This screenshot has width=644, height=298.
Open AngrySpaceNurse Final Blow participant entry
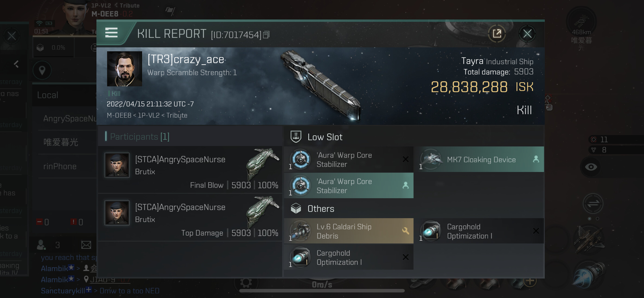190,170
